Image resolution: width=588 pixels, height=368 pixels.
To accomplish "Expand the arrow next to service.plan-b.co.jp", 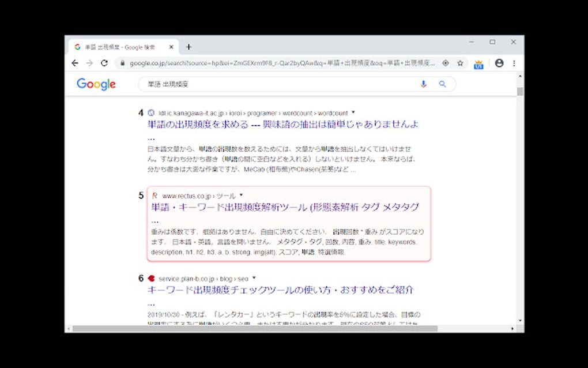I will (x=254, y=277).
